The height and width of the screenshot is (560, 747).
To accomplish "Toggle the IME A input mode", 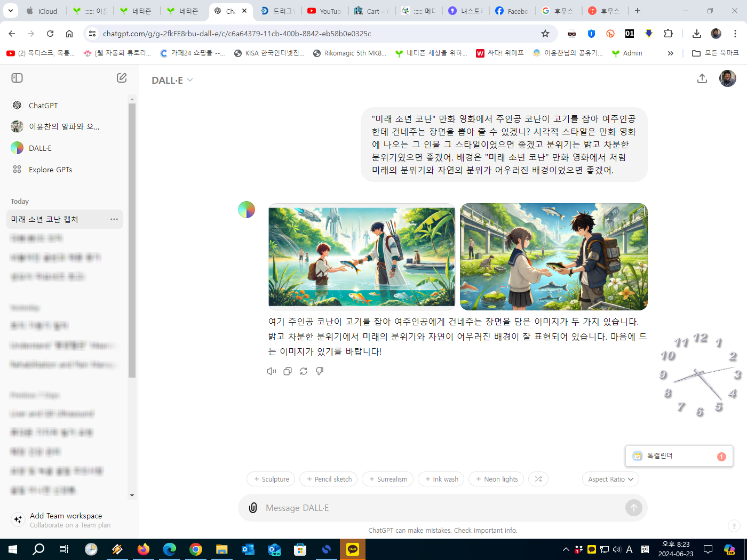I will click(630, 549).
